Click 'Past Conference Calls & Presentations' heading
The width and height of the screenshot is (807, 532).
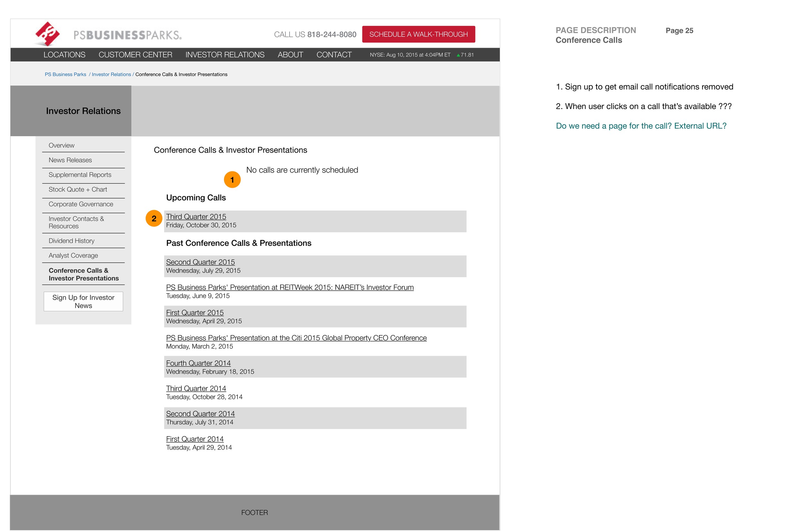click(x=239, y=243)
